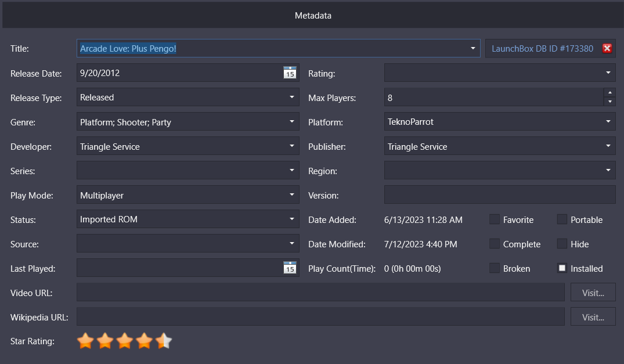Toggle the Broken checkbox
Screen dimensions: 624x364
click(494, 268)
